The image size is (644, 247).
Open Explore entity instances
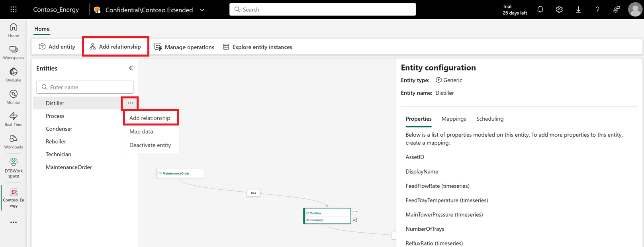pos(258,47)
